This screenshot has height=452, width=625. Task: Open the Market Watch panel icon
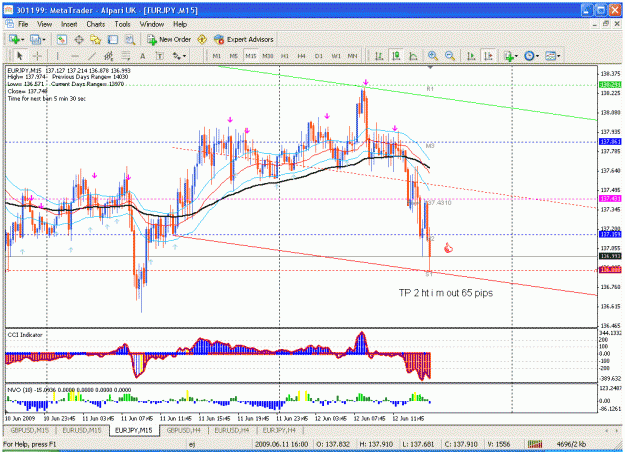[61, 39]
